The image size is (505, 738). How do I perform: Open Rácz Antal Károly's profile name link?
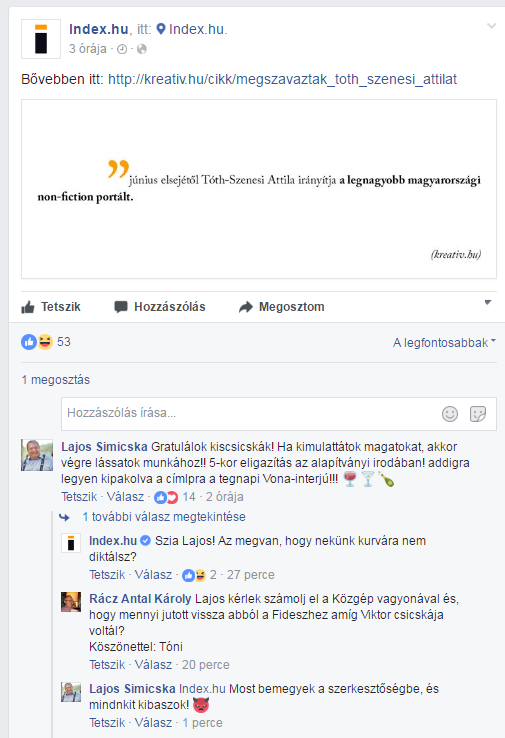tap(140, 599)
